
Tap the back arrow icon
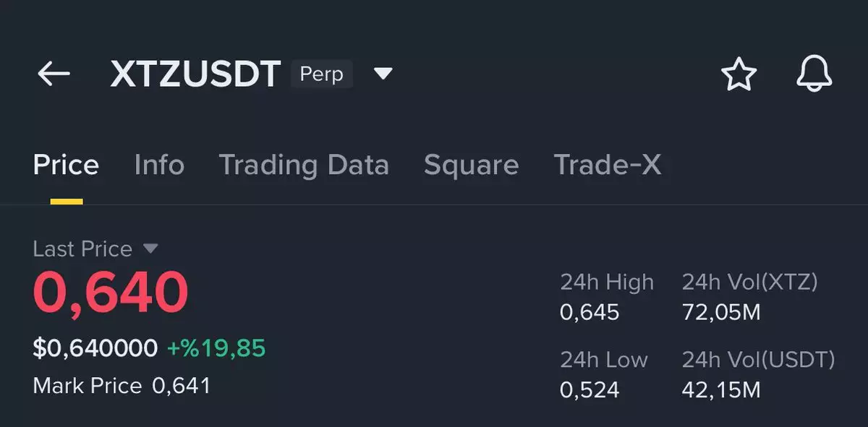point(54,74)
